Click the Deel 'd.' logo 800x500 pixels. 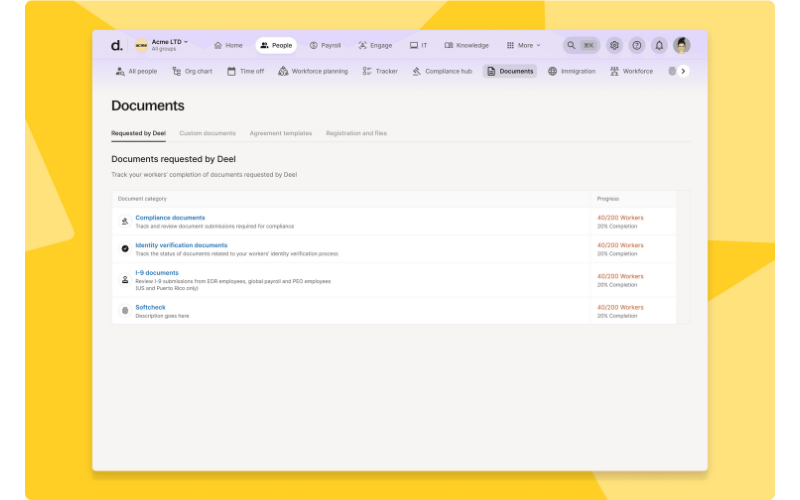(116, 45)
